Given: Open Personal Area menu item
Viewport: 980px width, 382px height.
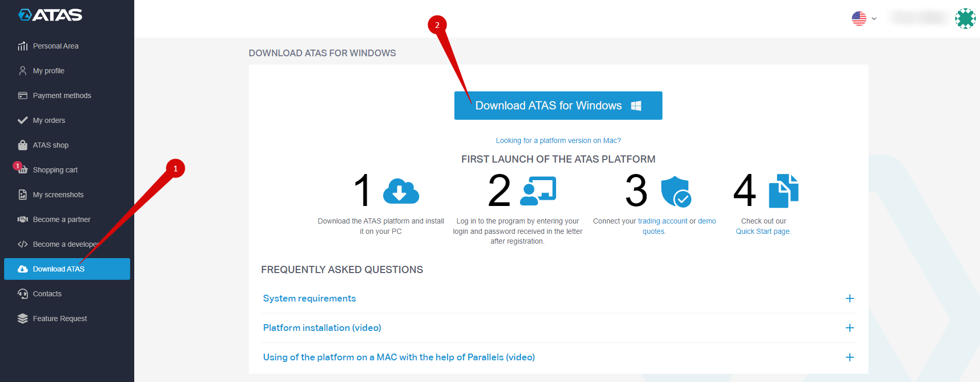Looking at the screenshot, I should (x=67, y=46).
